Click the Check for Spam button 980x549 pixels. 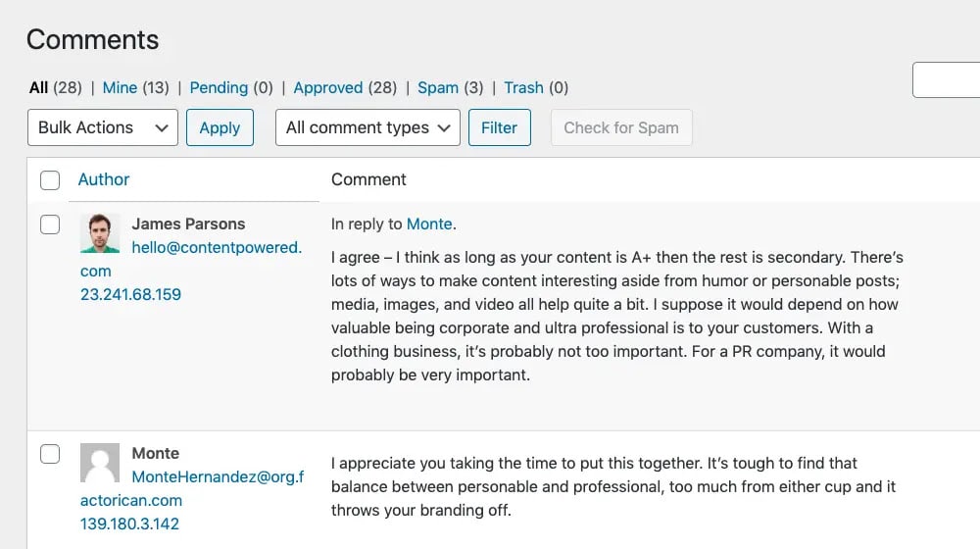click(x=621, y=127)
